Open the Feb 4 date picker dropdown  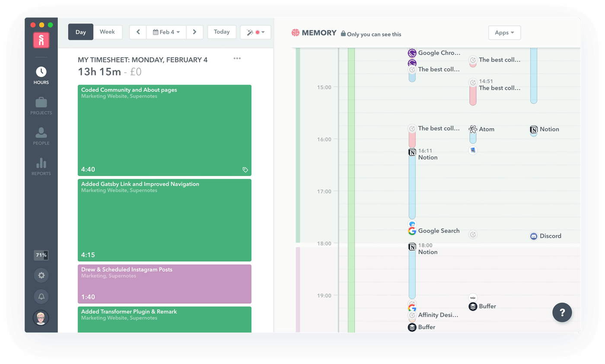tap(166, 32)
